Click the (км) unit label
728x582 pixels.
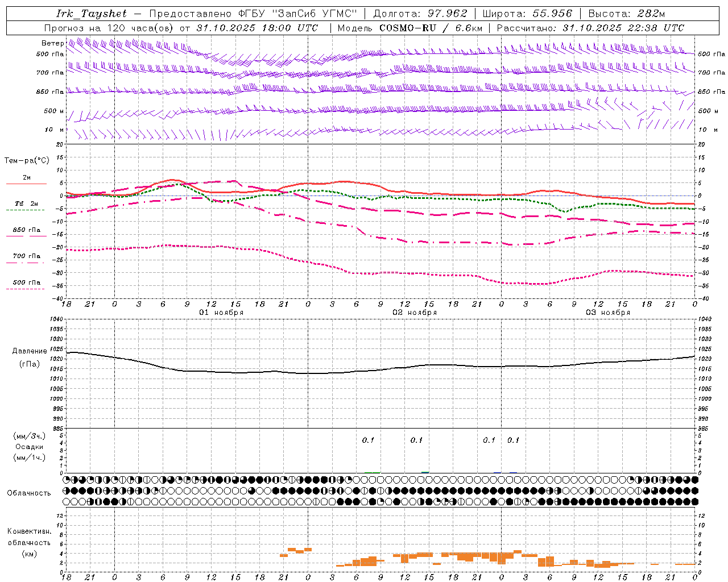(x=29, y=554)
